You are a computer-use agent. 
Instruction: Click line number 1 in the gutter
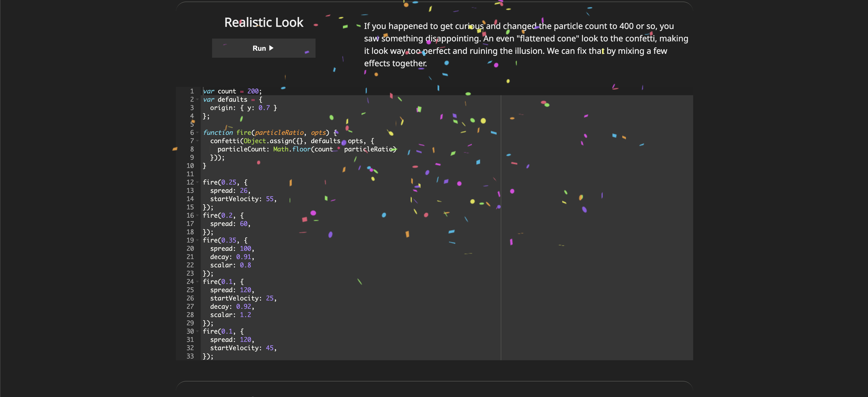[x=192, y=91]
